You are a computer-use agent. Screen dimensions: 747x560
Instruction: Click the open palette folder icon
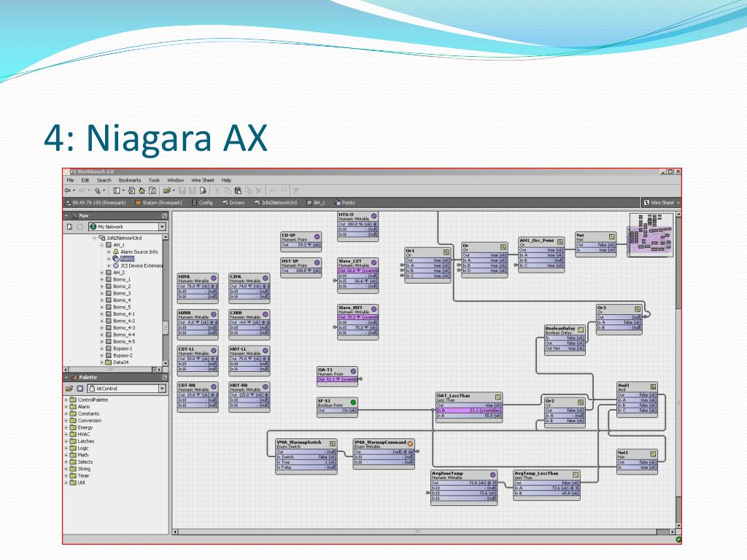(69, 389)
